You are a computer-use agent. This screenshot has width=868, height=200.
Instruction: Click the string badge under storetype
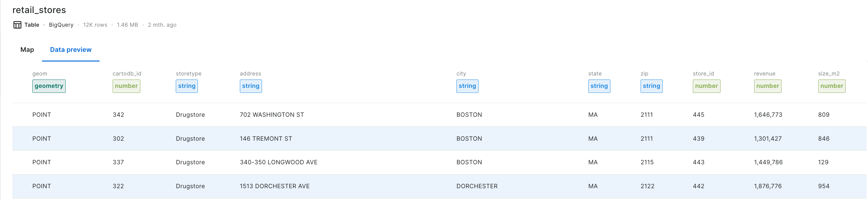pos(187,86)
